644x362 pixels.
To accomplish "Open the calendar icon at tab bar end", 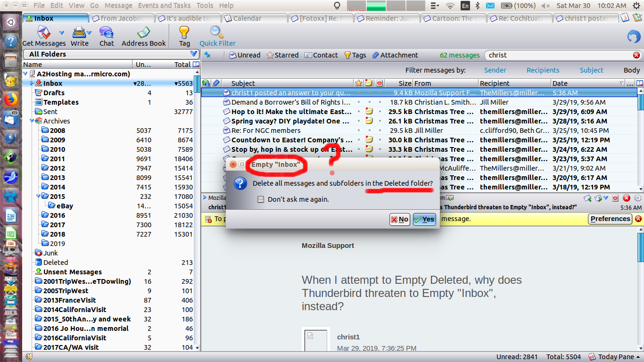I will pos(625,18).
